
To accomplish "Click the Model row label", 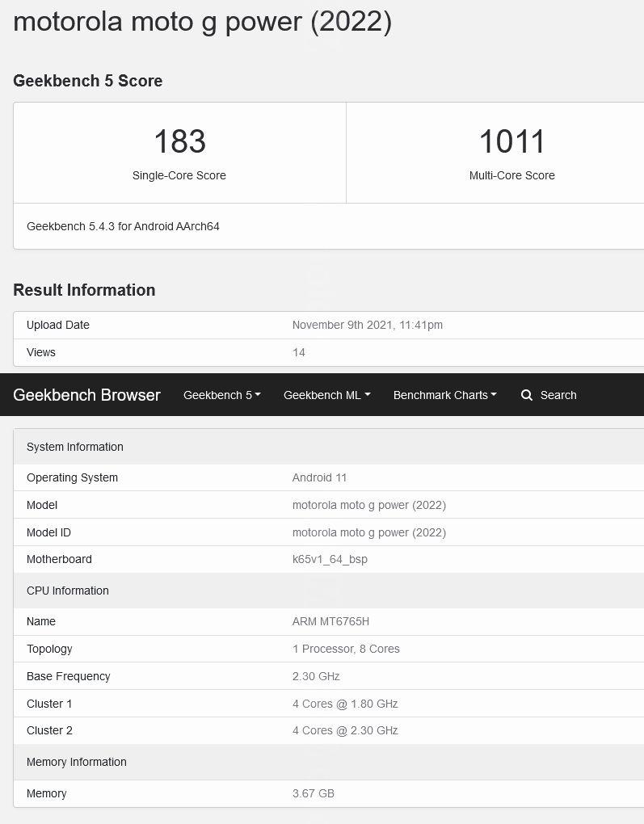I will [42, 505].
